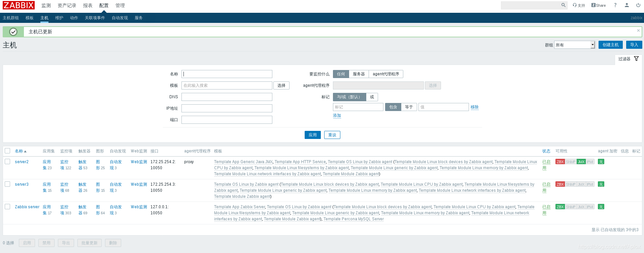Switch to 服务 submenu
The width and height of the screenshot is (644, 253).
(x=139, y=18)
